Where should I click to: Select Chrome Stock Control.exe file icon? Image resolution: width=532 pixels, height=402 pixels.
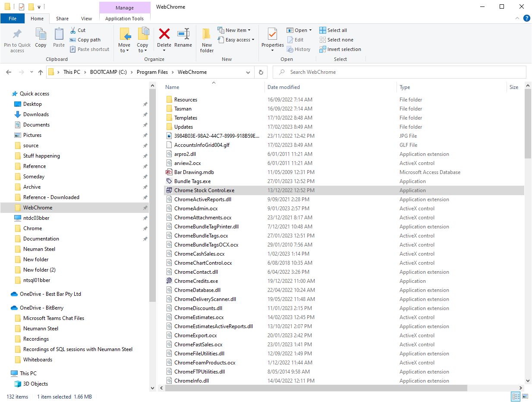coord(169,190)
